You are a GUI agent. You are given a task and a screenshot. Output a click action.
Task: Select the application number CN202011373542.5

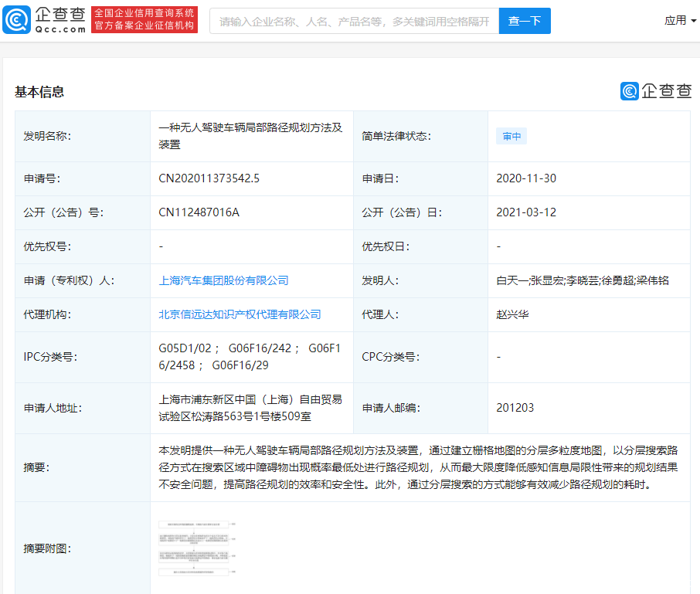[x=209, y=178]
